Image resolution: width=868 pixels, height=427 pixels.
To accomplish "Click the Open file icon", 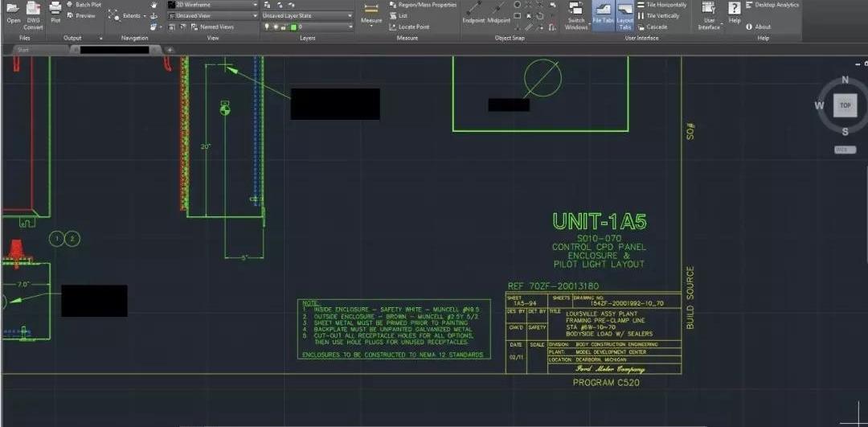I will tap(13, 10).
